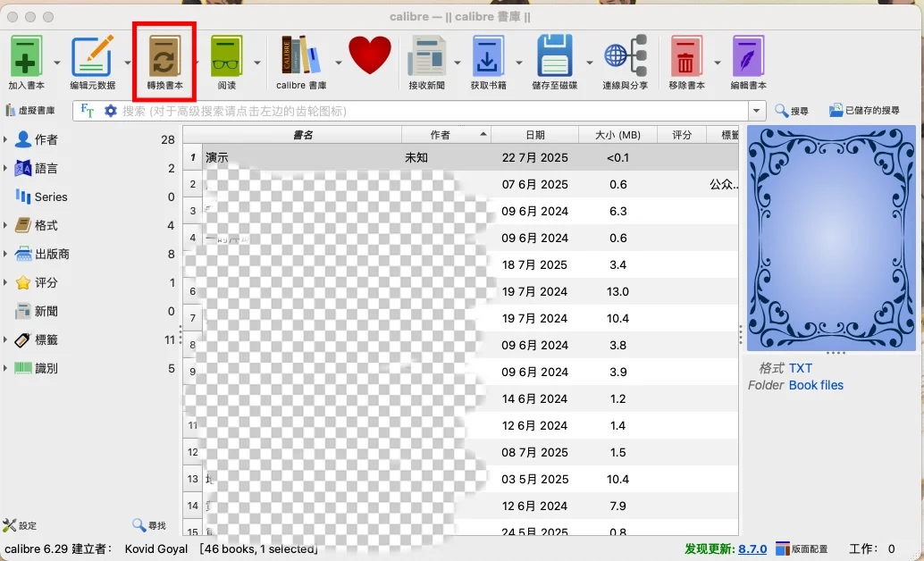Click the FT full-text search icon
Image resolution: width=924 pixels, height=561 pixels.
click(87, 110)
